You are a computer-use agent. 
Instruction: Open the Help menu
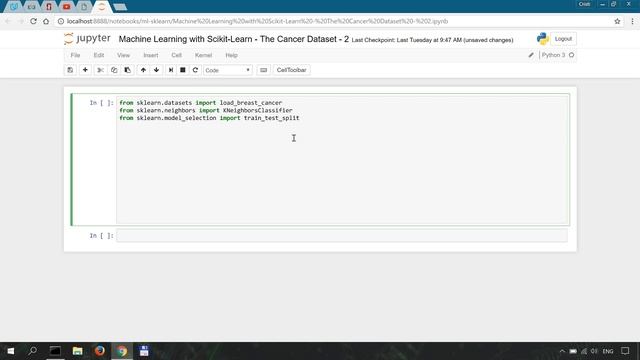coord(231,55)
